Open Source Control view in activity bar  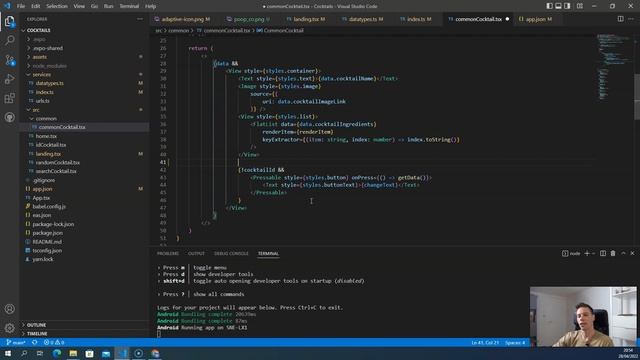9,60
